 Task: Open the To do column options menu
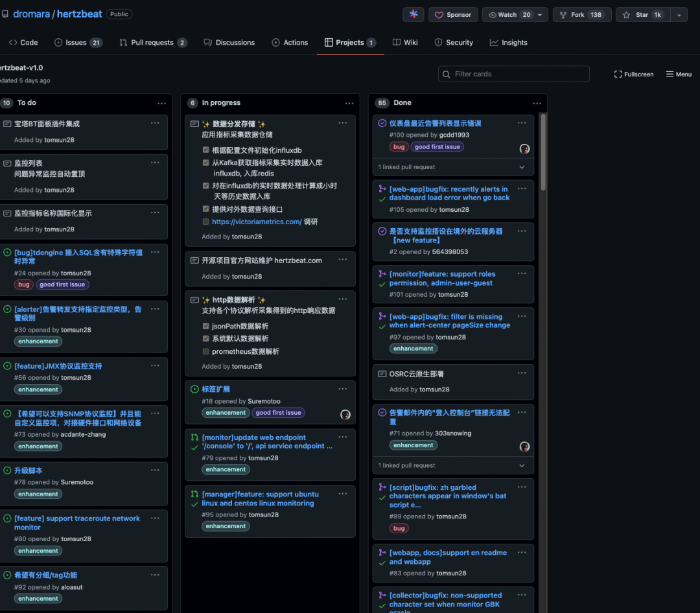pos(161,103)
